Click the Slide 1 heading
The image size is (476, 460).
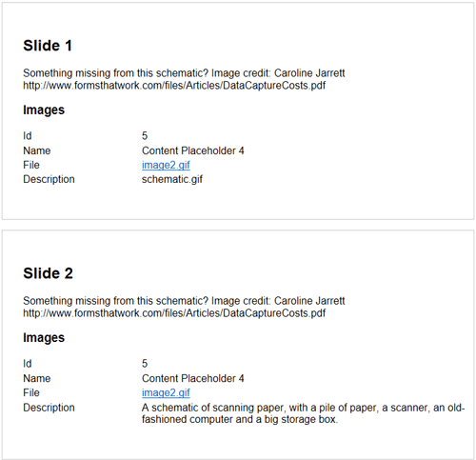48,46
